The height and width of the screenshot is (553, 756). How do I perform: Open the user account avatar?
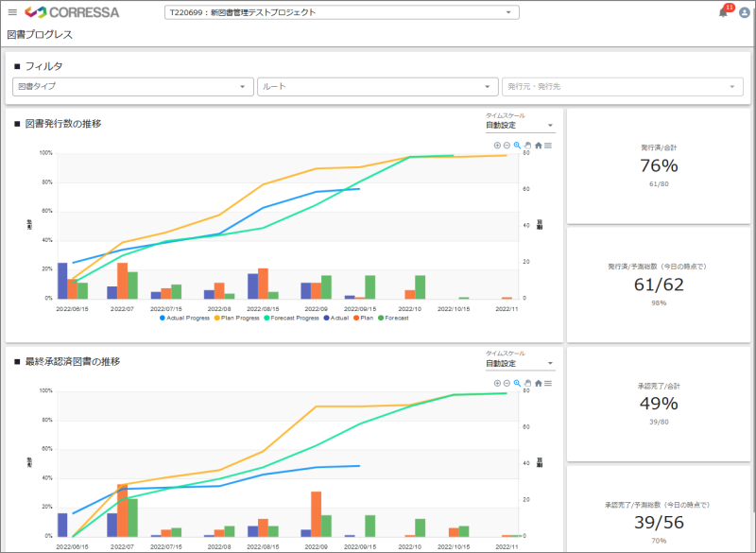pos(744,12)
